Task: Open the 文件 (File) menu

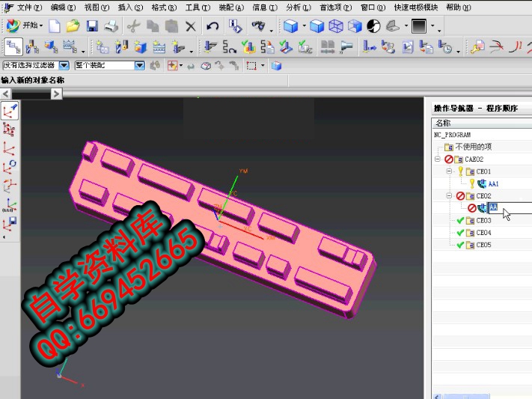Action: point(29,7)
